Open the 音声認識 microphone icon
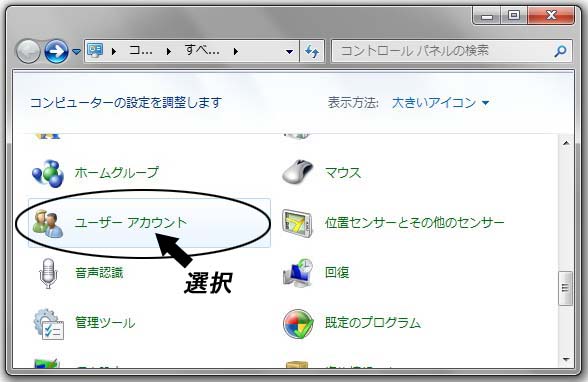588x382 pixels. [48, 273]
